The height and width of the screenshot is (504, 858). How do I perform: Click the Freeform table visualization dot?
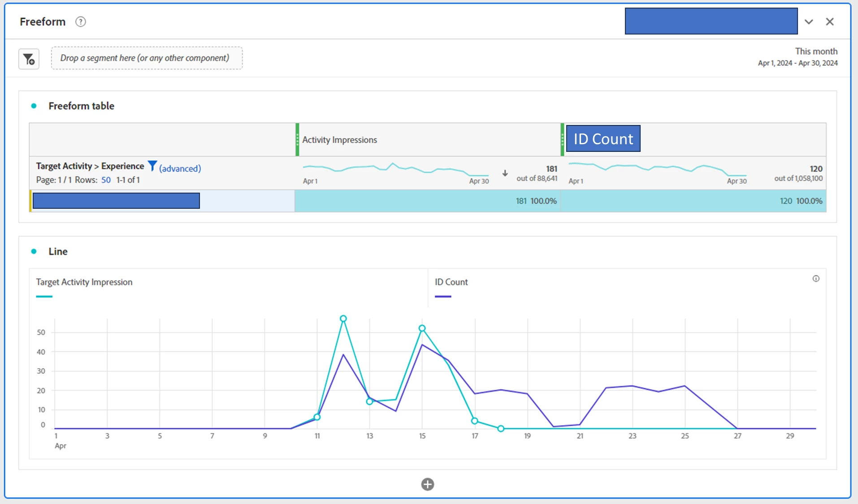pos(34,106)
